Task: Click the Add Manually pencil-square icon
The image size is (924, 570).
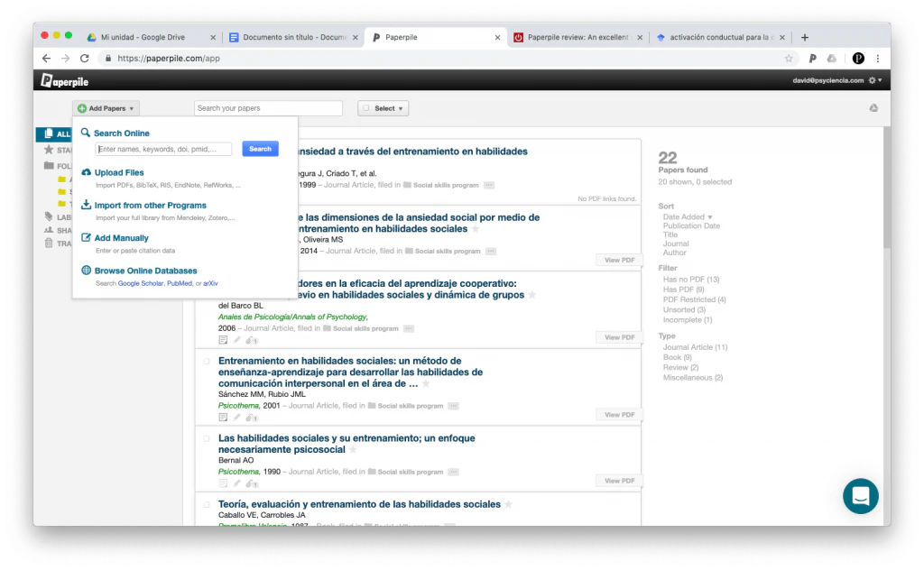Action: (86, 237)
